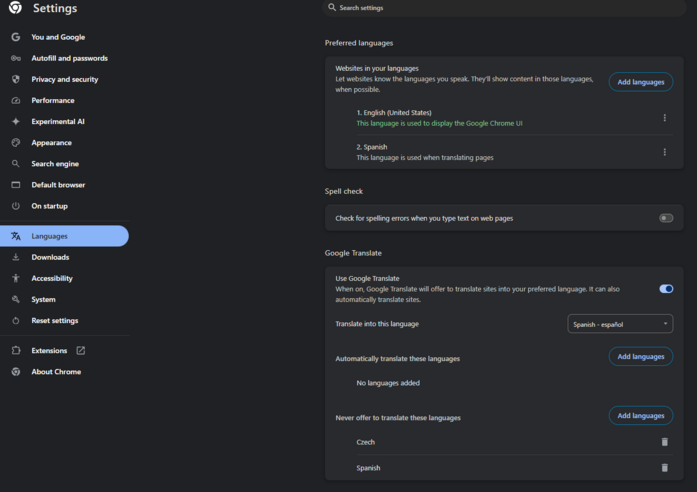The height and width of the screenshot is (492, 697).
Task: Open more actions for English (United States)
Action: (x=665, y=118)
